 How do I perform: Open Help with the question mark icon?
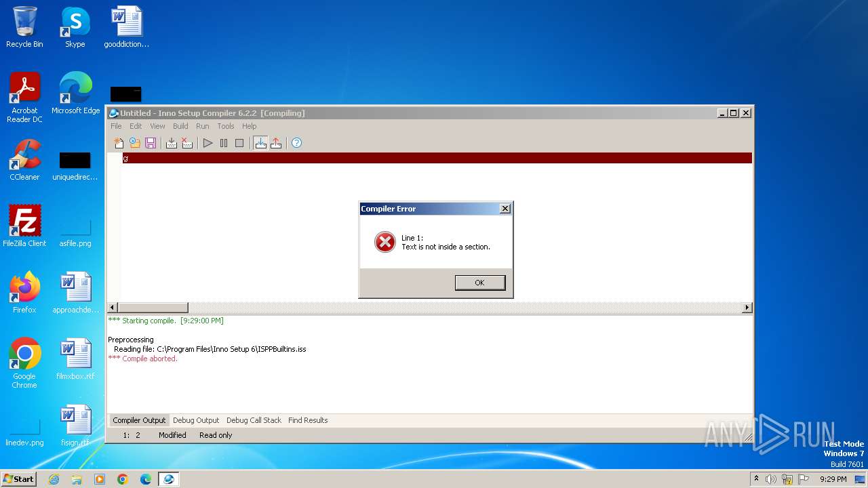click(296, 143)
